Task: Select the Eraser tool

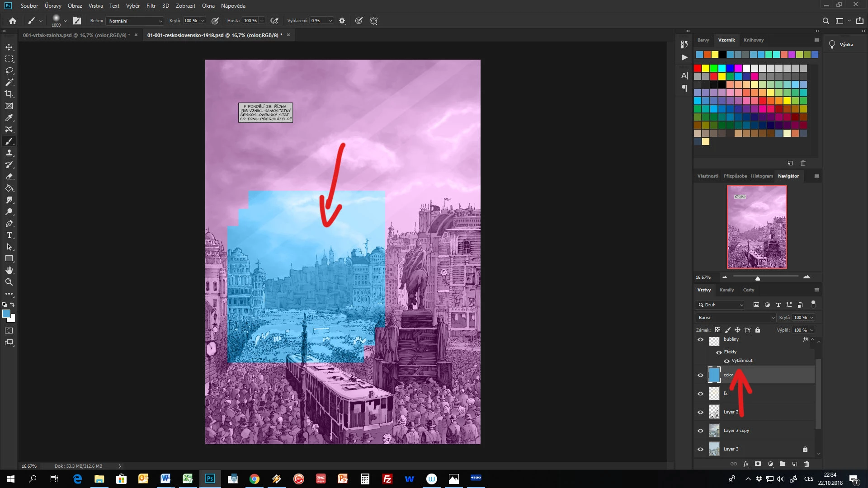Action: pyautogui.click(x=9, y=177)
